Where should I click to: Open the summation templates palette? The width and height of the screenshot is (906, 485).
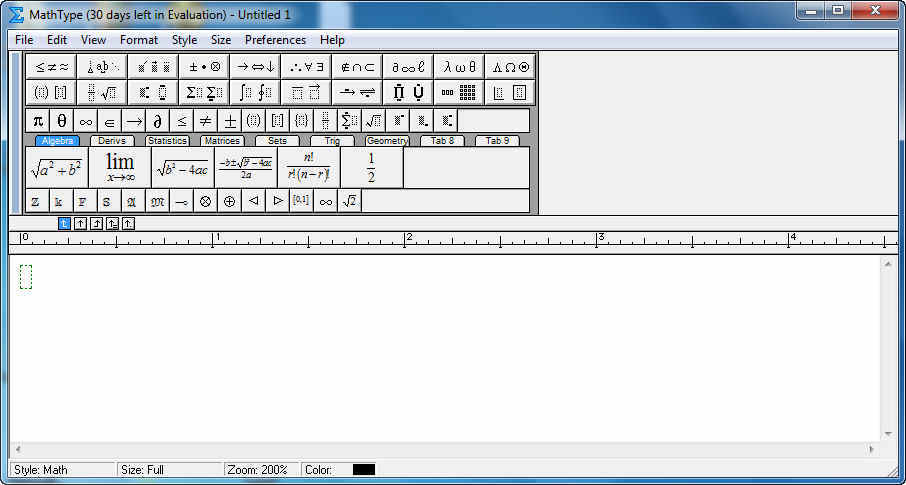point(204,92)
